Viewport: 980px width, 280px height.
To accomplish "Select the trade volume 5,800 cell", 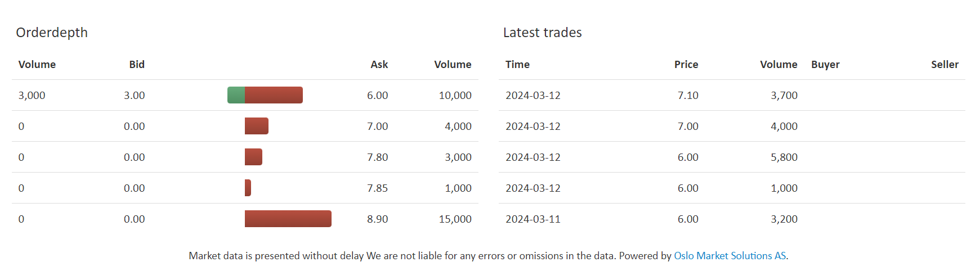I will (784, 157).
